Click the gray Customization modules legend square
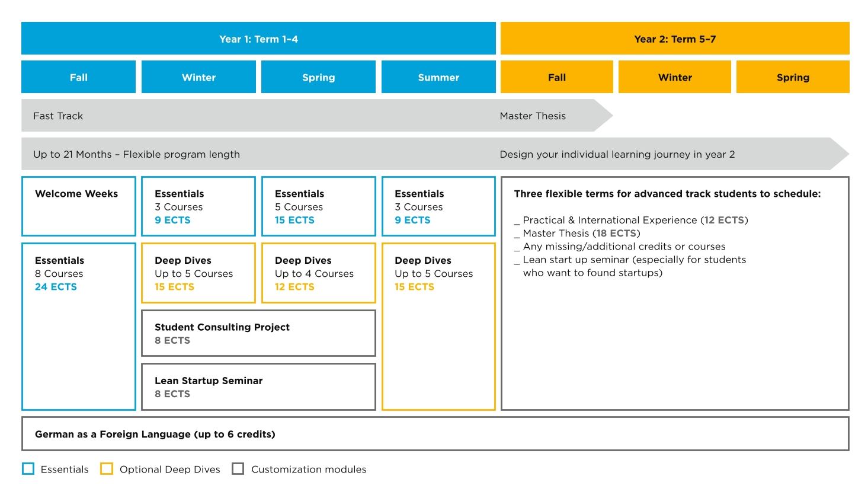This screenshot has height=495, width=868. click(238, 469)
